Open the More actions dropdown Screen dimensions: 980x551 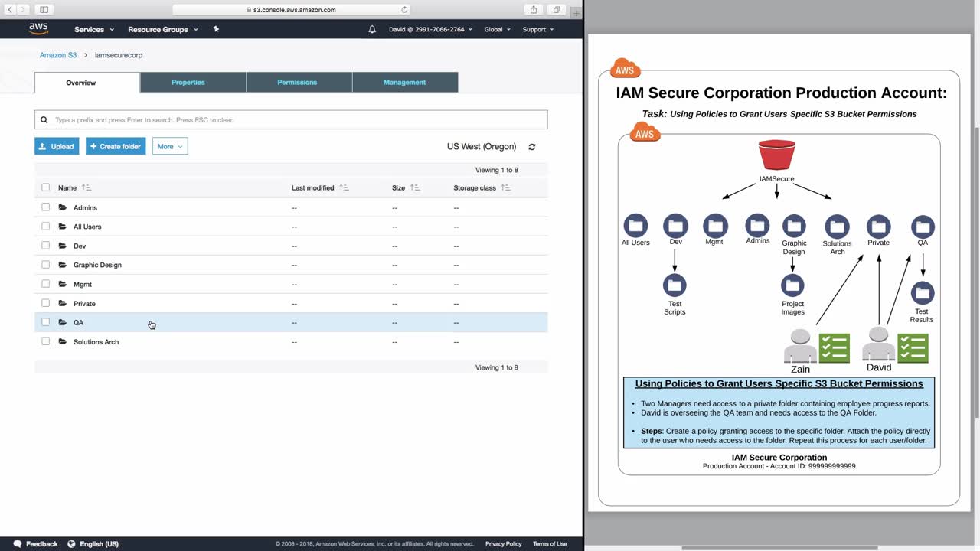(x=170, y=146)
